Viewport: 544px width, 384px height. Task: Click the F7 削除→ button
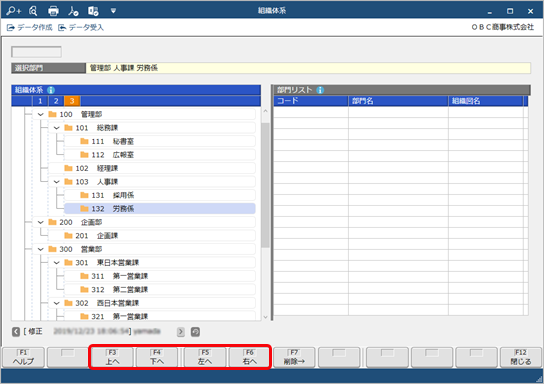point(294,357)
